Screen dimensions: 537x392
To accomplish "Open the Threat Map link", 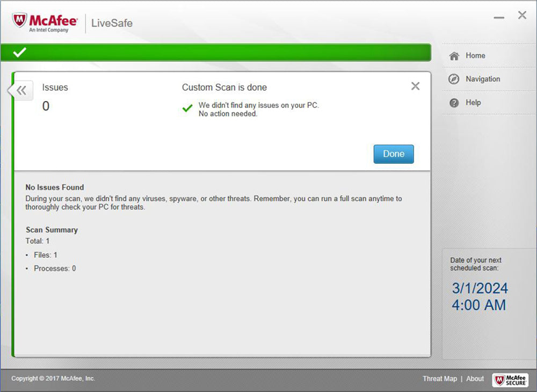I will click(x=439, y=379).
